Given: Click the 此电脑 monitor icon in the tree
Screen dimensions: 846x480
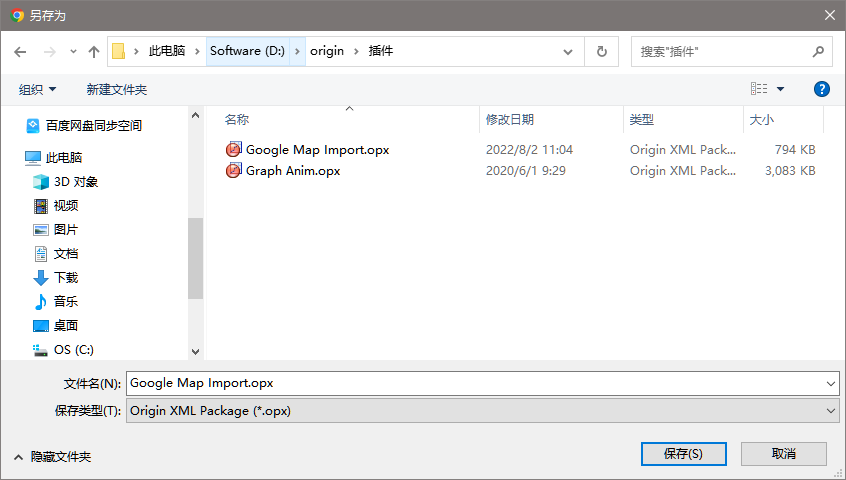Looking at the screenshot, I should point(33,158).
